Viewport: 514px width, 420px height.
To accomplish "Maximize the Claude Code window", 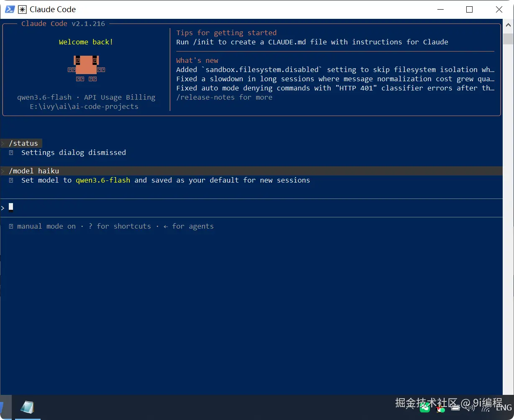I will click(x=469, y=9).
